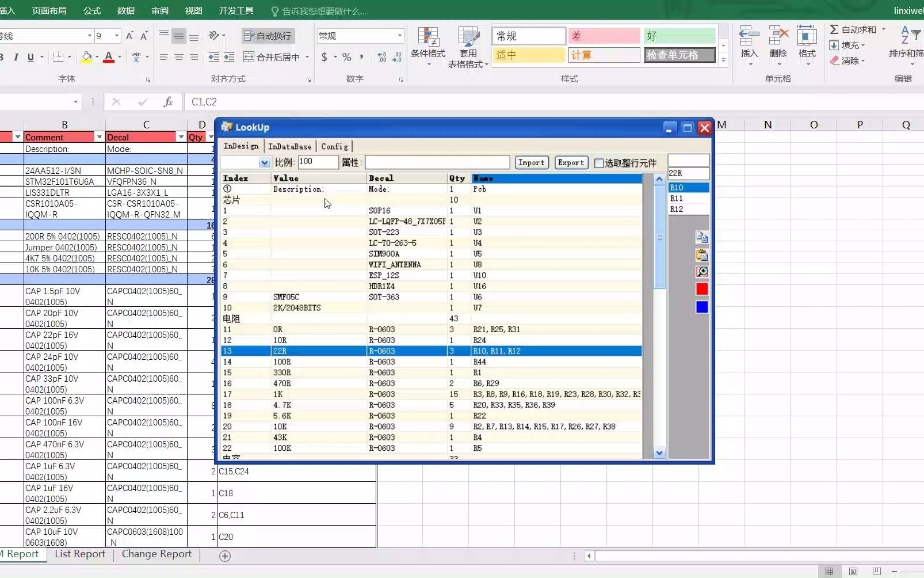This screenshot has width=924, height=578.
Task: Open the name box dropdown arrow
Action: pos(75,102)
